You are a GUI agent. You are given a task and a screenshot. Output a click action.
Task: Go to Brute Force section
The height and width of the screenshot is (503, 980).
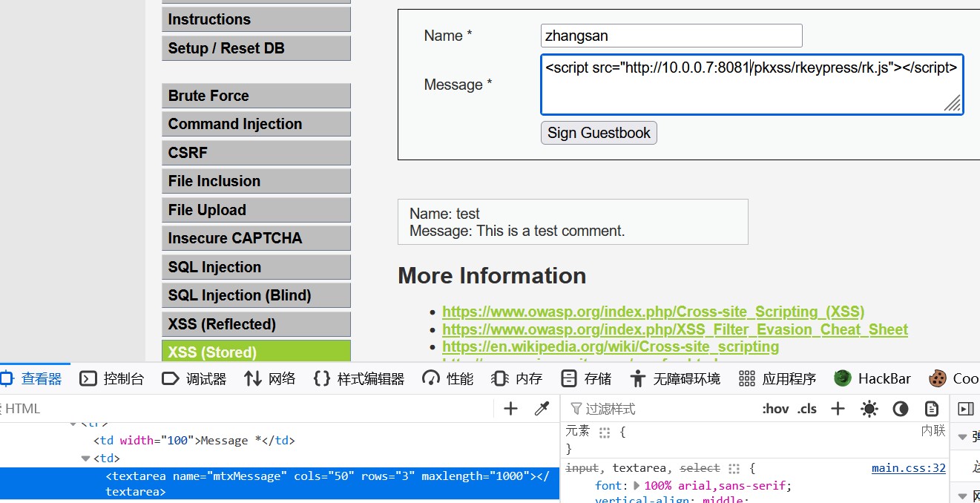pyautogui.click(x=256, y=96)
